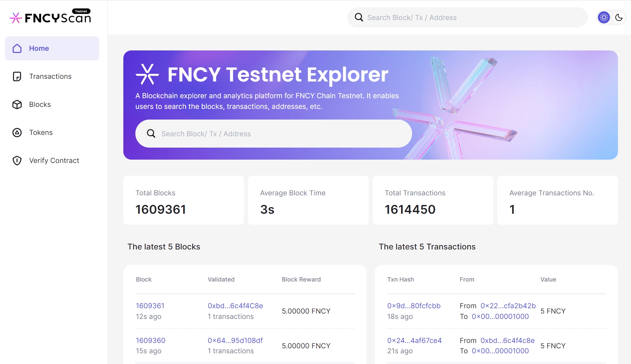Click the Home house icon
This screenshot has width=631, height=364.
point(17,48)
